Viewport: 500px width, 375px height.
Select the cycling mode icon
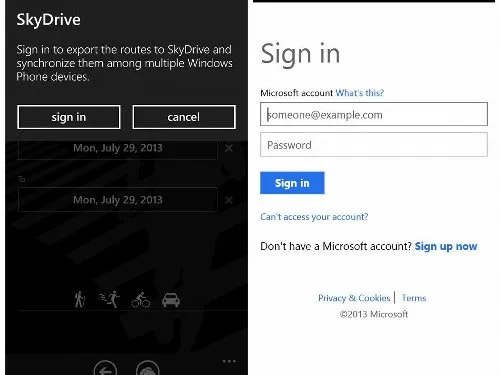click(140, 300)
